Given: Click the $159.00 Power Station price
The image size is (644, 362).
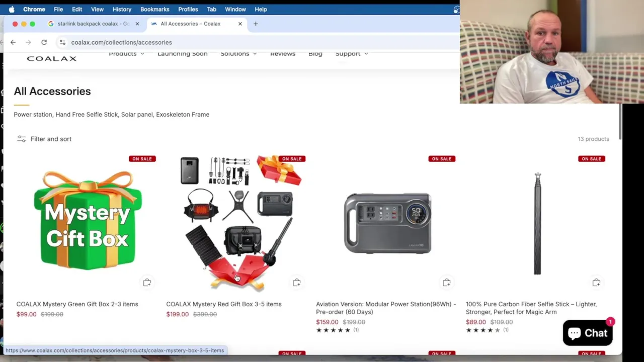Looking at the screenshot, I should pyautogui.click(x=327, y=322).
